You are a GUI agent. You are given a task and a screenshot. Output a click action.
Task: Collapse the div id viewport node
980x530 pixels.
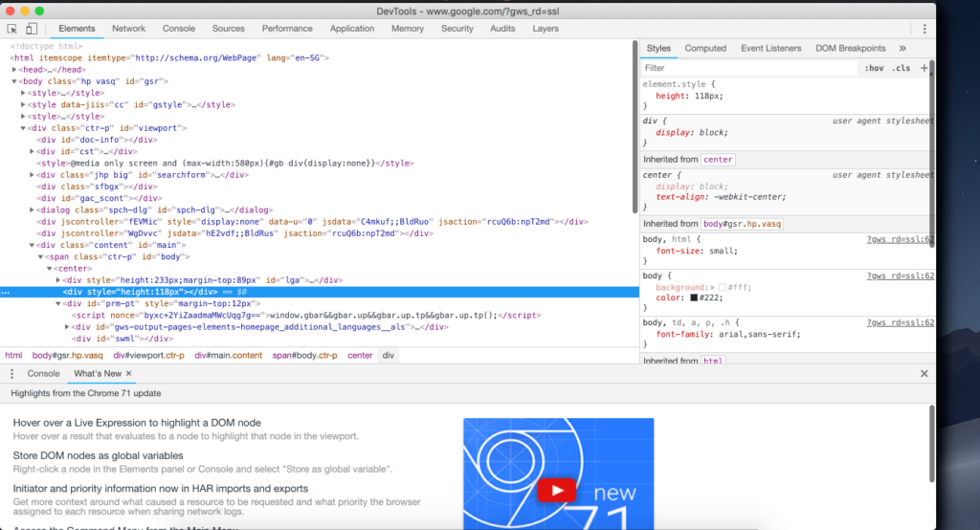tap(23, 128)
